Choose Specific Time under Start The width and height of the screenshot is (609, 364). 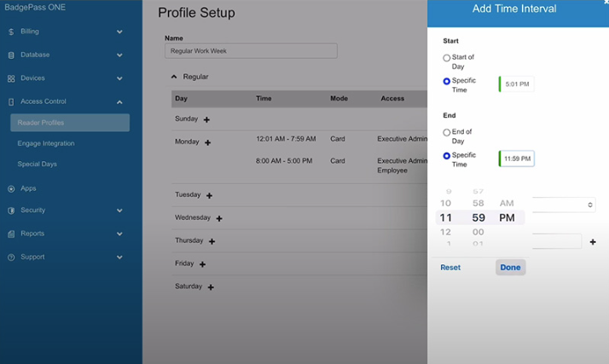click(x=447, y=82)
